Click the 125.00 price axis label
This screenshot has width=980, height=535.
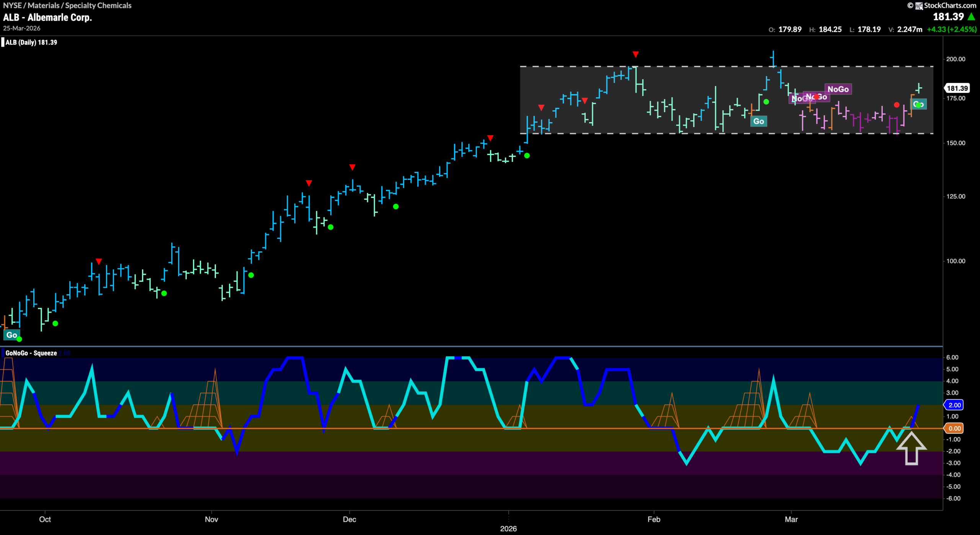(955, 196)
